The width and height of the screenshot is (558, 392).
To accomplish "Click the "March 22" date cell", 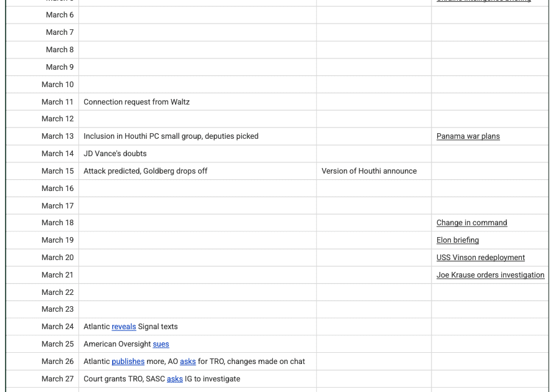I will (57, 292).
